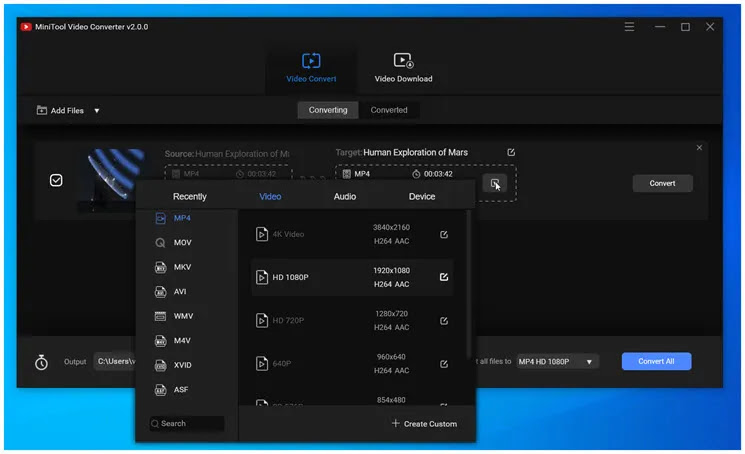745x454 pixels.
Task: Expand the Add Files dropdown arrow
Action: (96, 111)
